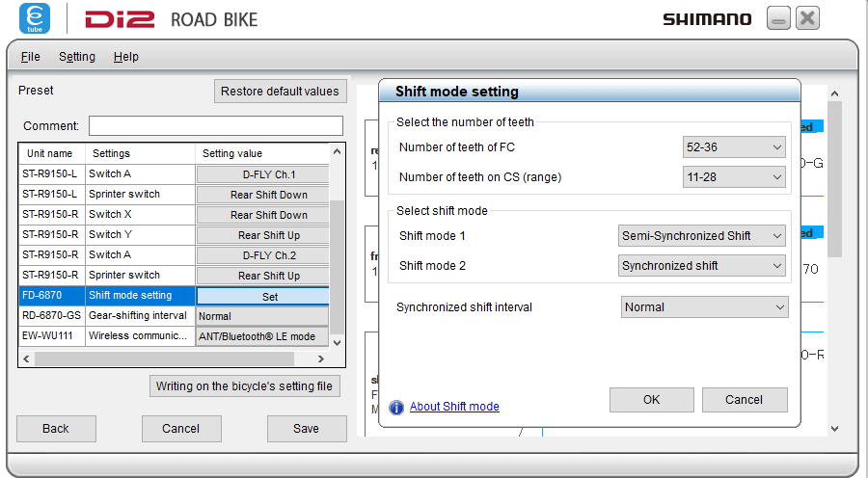Click the right panel scroll up arrow

tap(835, 93)
